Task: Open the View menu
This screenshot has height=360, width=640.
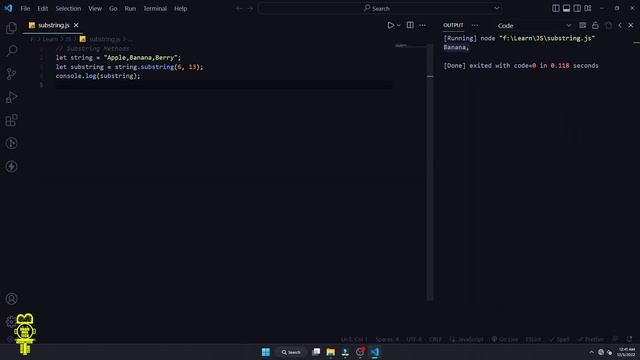Action: click(x=95, y=9)
